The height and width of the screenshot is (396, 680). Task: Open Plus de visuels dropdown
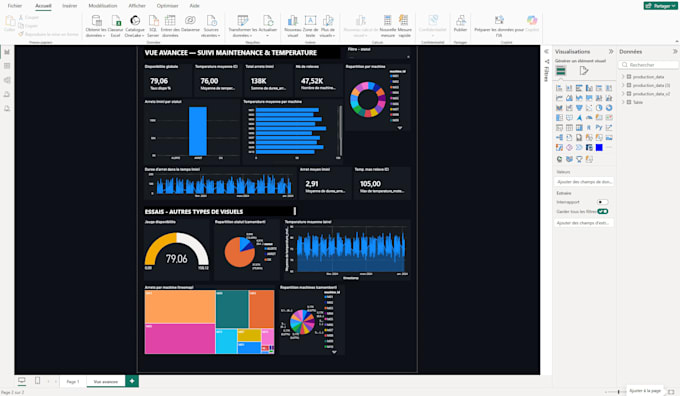click(327, 26)
